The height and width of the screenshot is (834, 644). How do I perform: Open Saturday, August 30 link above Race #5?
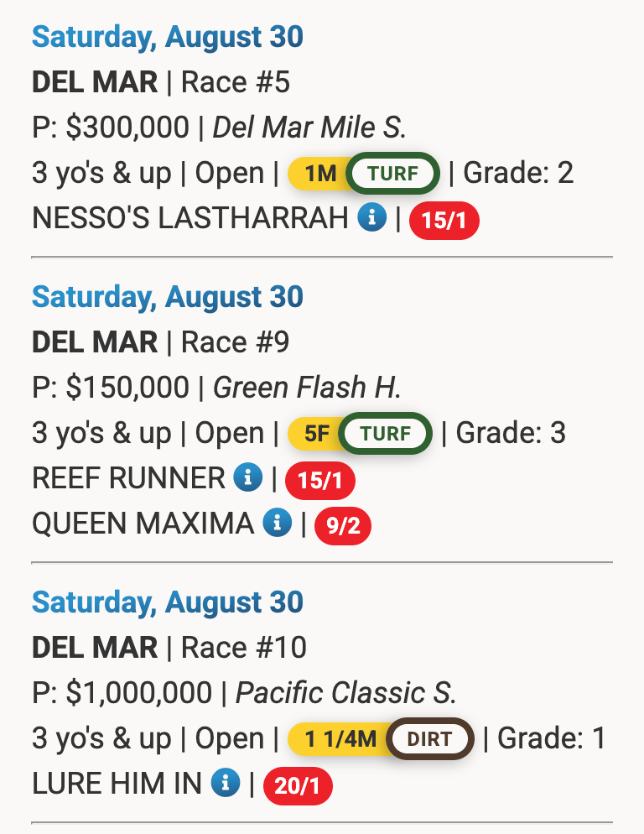167,37
